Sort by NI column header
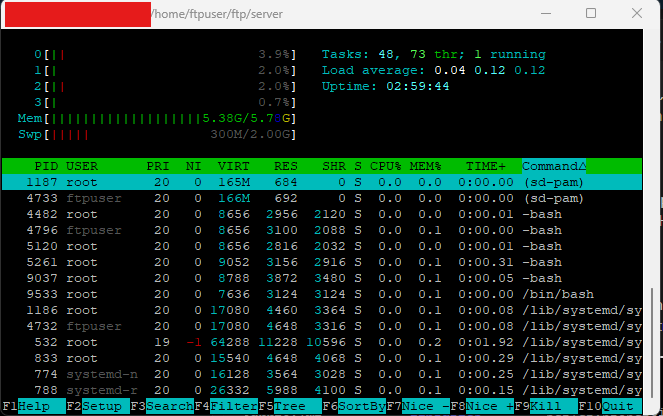663x416 pixels. (x=194, y=166)
